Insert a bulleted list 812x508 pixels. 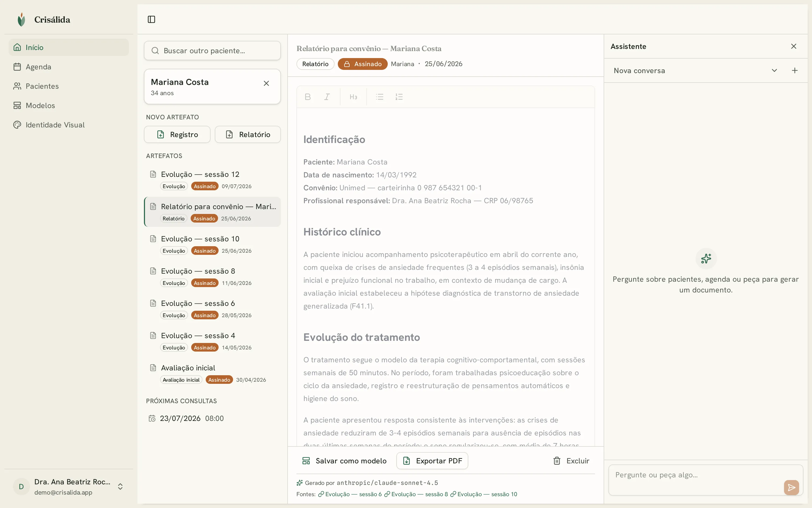pos(379,97)
